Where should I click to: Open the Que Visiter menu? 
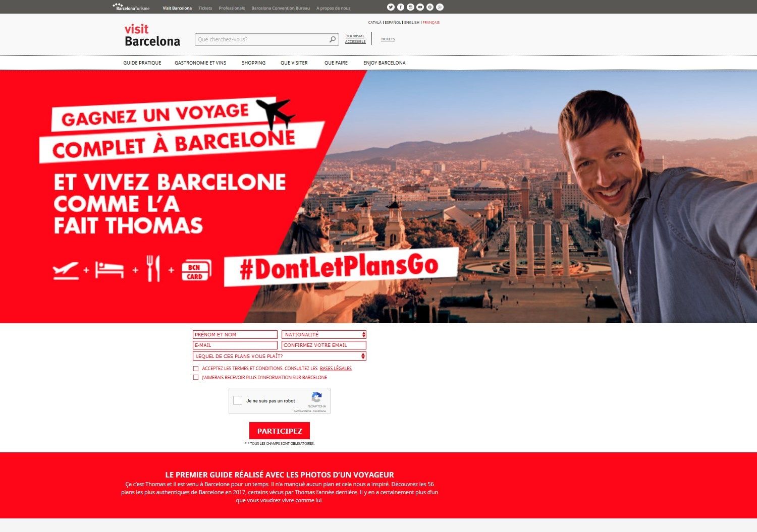[x=294, y=63]
